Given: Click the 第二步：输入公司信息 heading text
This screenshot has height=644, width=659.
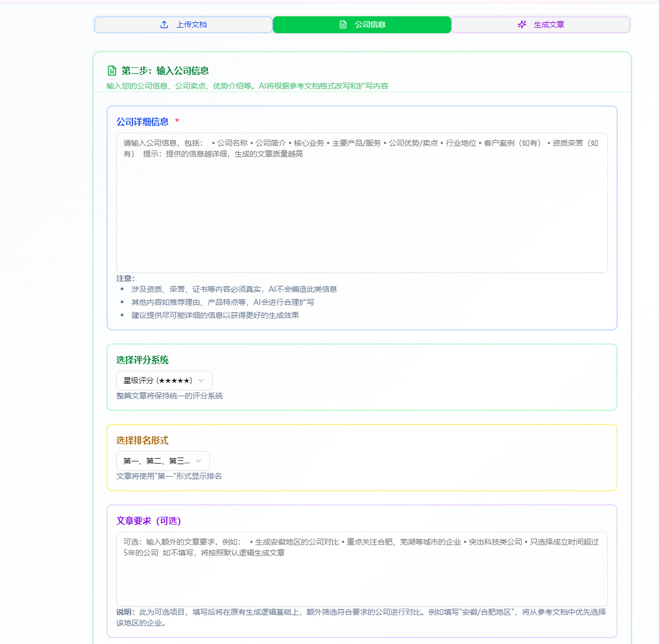Looking at the screenshot, I should click(165, 71).
